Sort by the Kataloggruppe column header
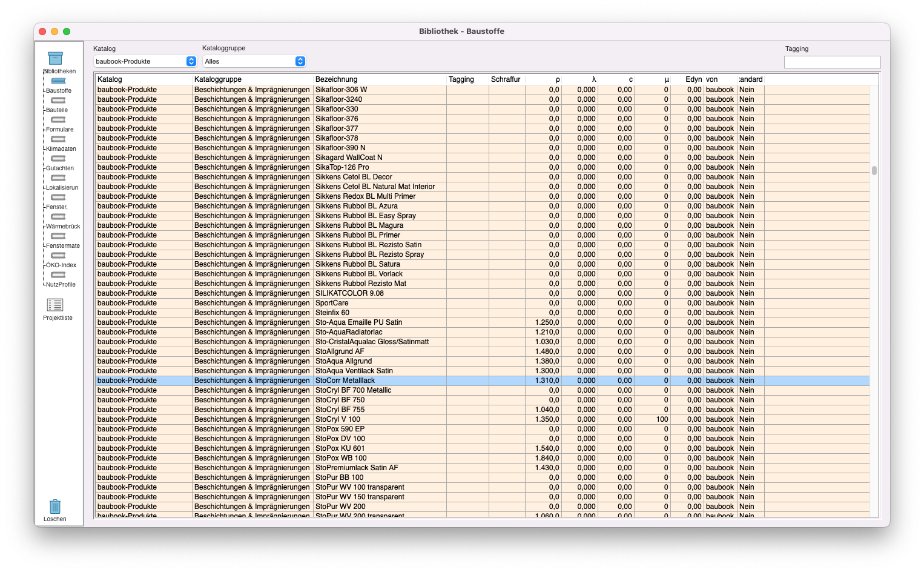 (252, 79)
